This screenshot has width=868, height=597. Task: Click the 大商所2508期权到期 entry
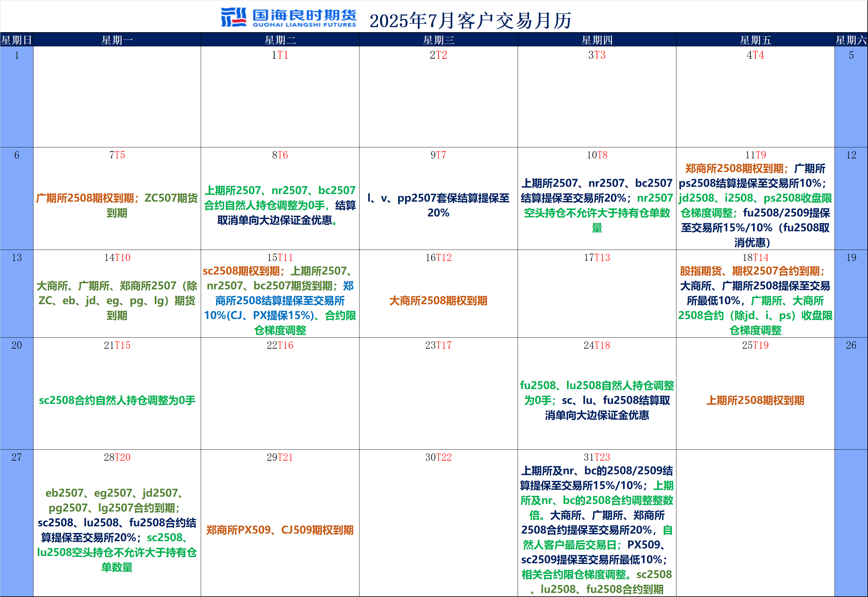click(x=438, y=301)
